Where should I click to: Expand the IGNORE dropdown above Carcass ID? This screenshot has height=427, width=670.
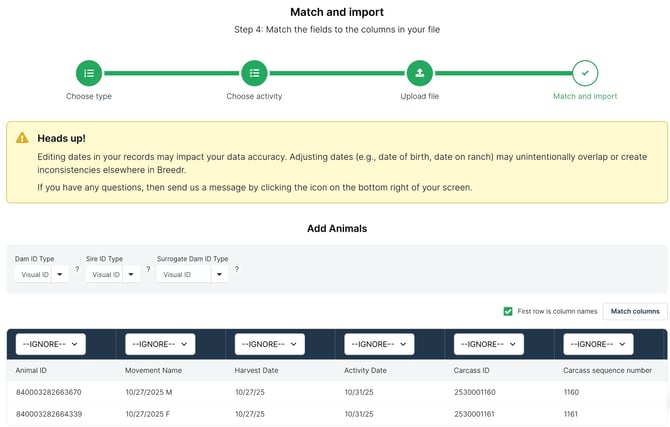tap(489, 344)
